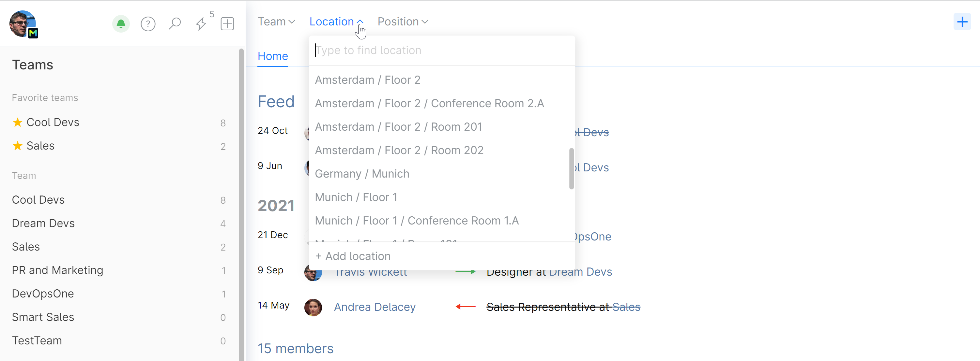980x361 pixels.
Task: Click the plus square icon in sidebar header
Action: click(x=227, y=24)
